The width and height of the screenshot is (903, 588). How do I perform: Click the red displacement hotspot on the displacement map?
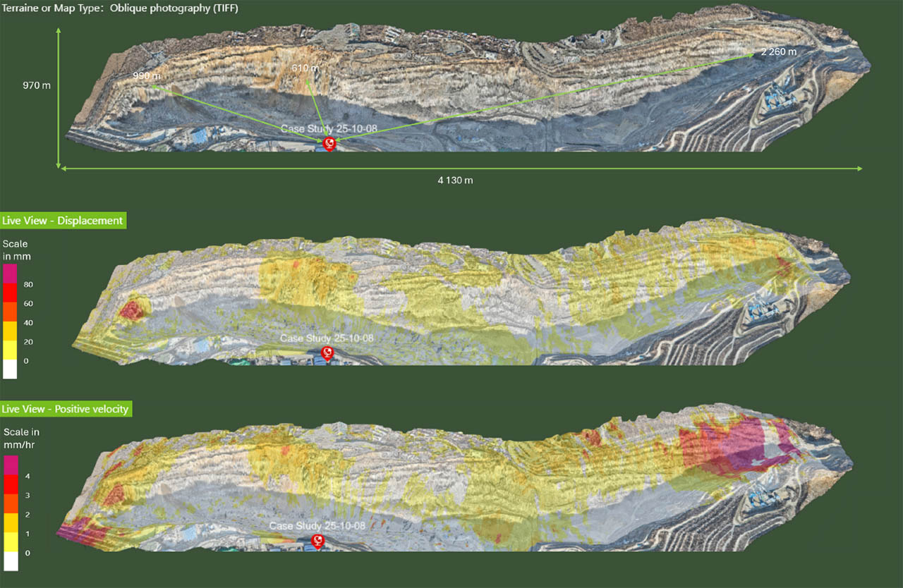pyautogui.click(x=131, y=311)
